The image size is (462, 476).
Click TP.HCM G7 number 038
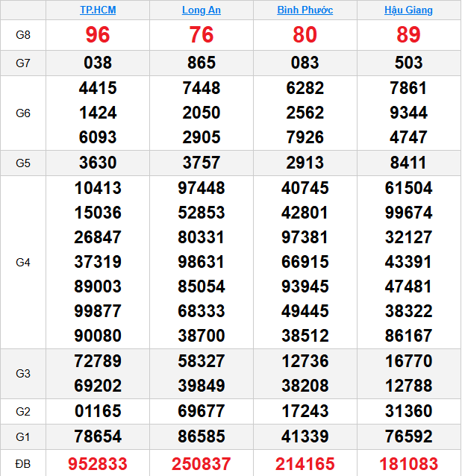pyautogui.click(x=98, y=63)
